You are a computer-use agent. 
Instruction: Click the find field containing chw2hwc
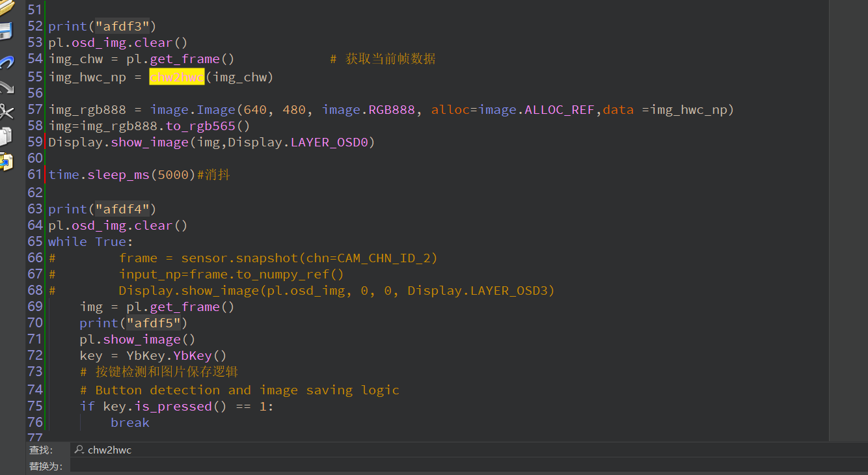click(x=260, y=450)
